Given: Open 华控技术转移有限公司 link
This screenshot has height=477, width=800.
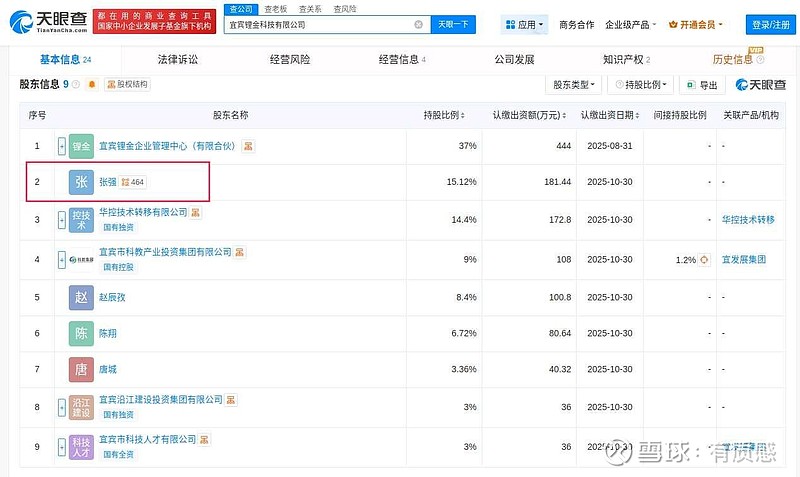Looking at the screenshot, I should point(143,212).
